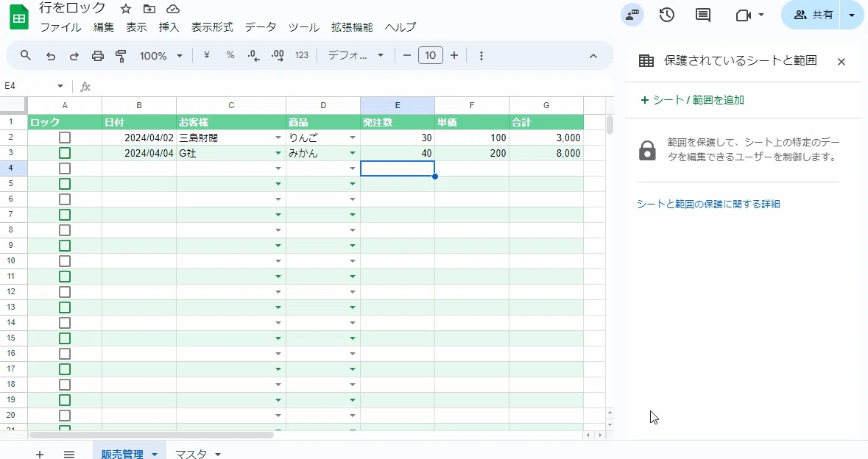Viewport: 868px width, 459px height.
Task: Activate the paint format tool
Action: pos(121,56)
